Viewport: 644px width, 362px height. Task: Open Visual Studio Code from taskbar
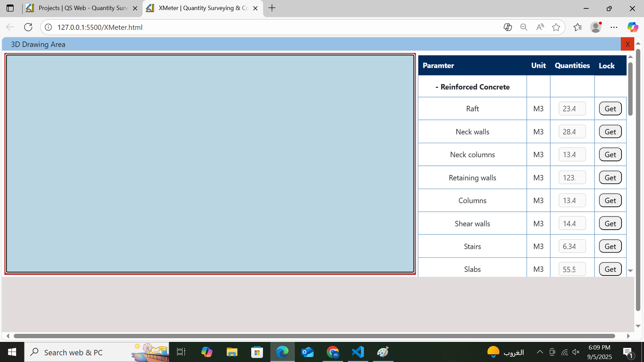point(357,352)
